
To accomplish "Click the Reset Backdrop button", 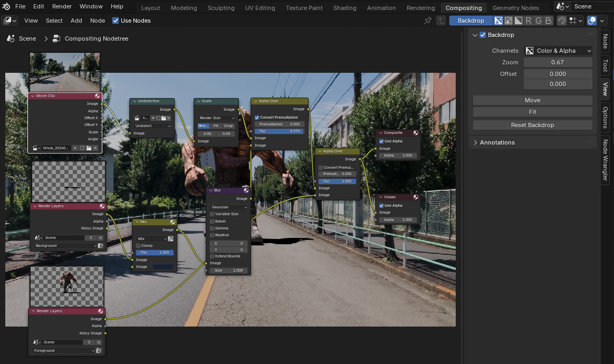I will click(532, 125).
